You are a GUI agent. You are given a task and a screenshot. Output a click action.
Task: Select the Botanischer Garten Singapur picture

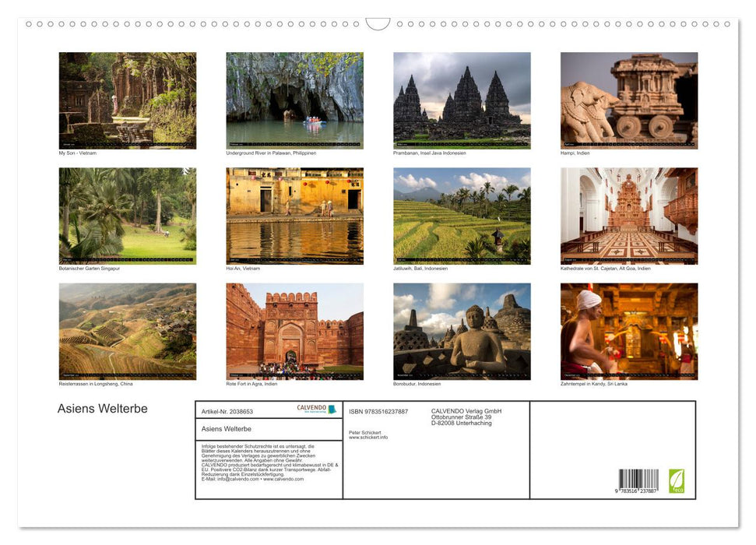tap(127, 215)
